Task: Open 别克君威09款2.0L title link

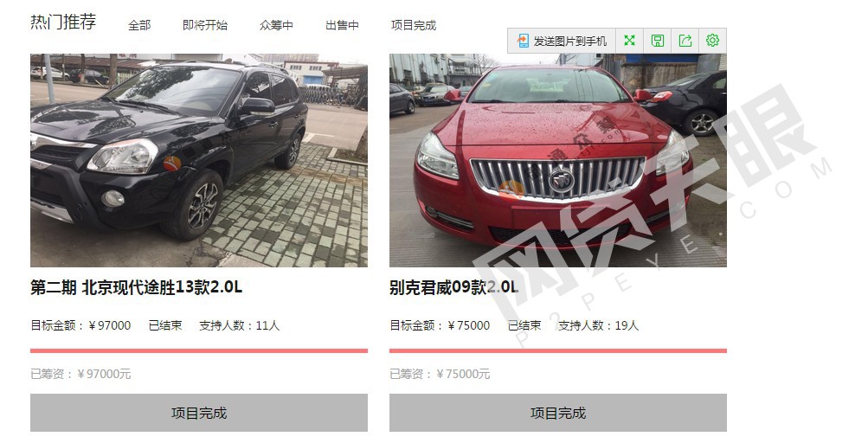Action: 454,287
